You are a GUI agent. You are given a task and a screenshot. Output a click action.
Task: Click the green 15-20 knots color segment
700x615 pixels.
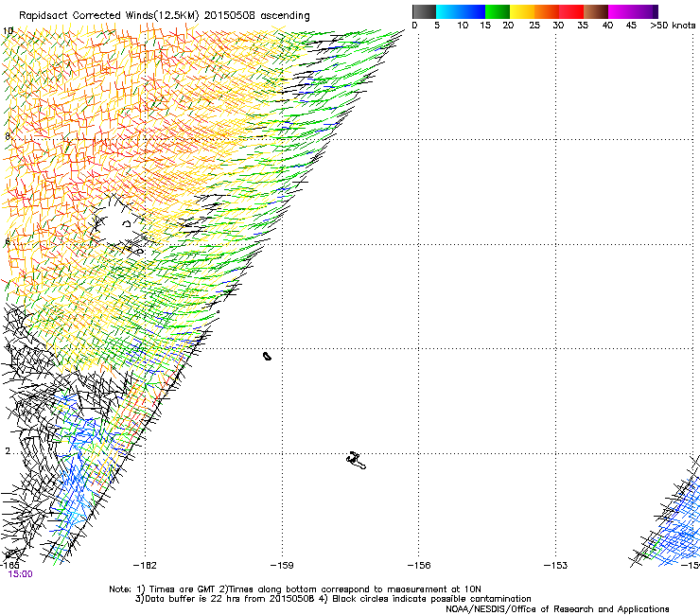(x=498, y=11)
